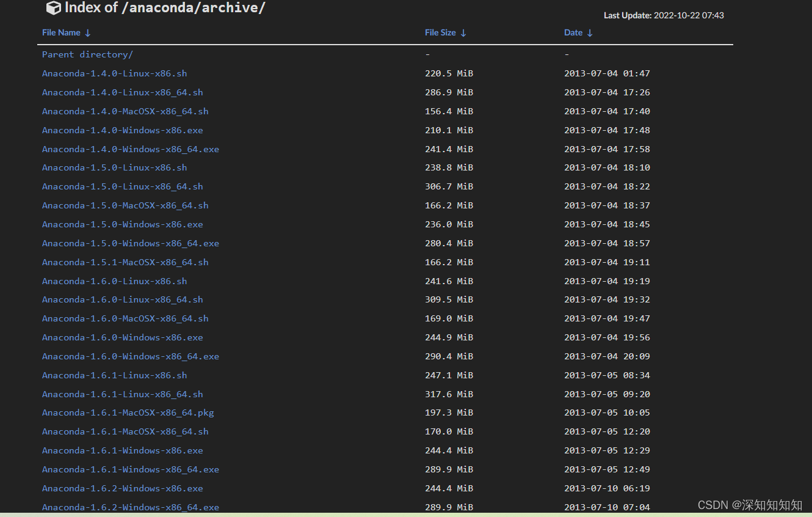Click date 2013-07-04 20:09
This screenshot has width=812, height=517.
coord(607,356)
